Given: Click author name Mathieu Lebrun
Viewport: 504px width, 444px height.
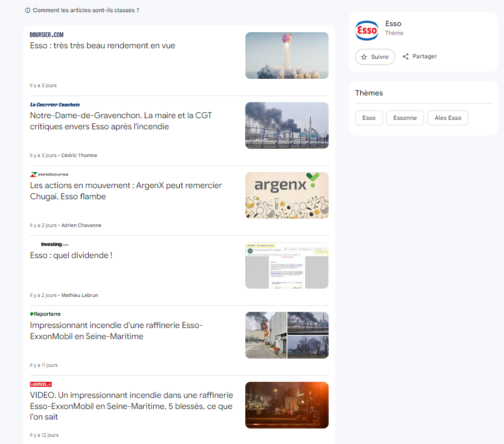Looking at the screenshot, I should click(80, 295).
